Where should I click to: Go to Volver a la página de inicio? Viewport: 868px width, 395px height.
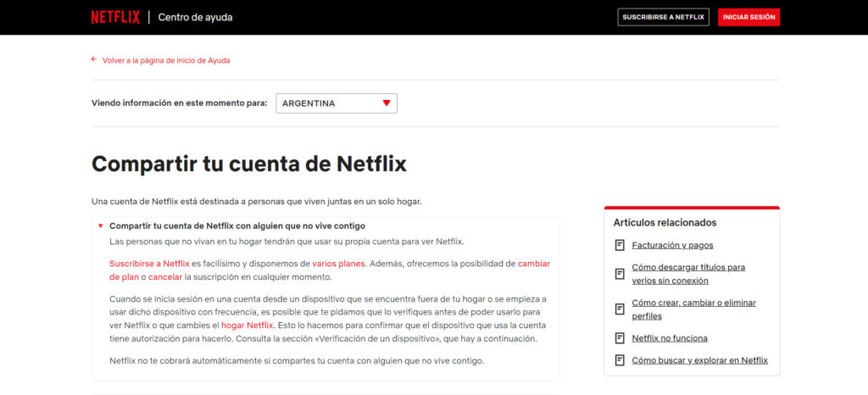(x=166, y=60)
